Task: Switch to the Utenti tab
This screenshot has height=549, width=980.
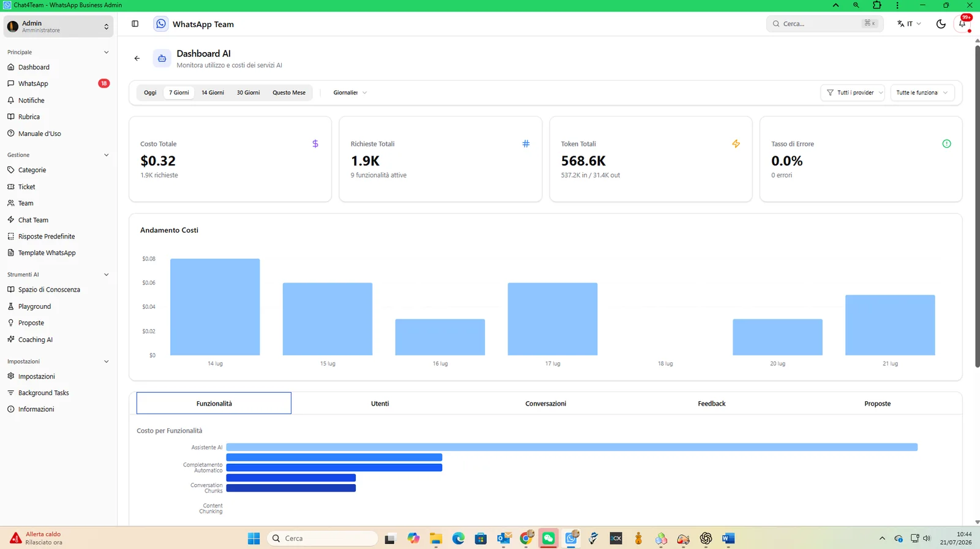Action: click(380, 403)
